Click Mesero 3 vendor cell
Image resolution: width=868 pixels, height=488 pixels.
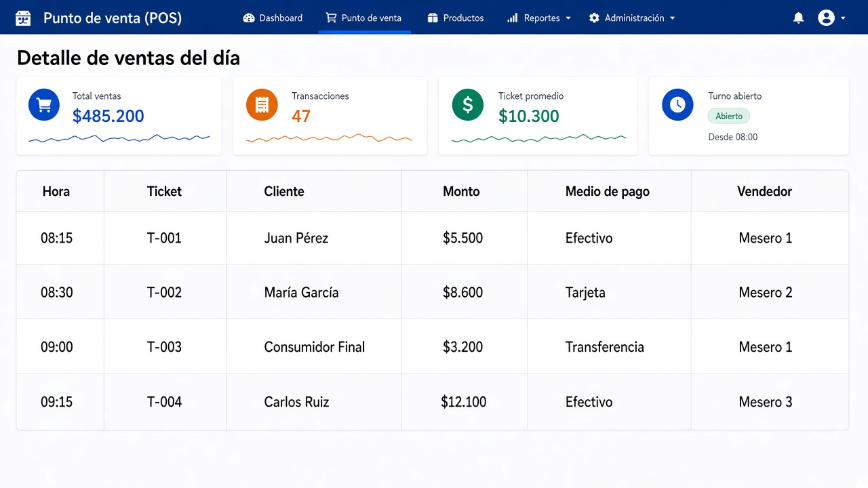770,402
